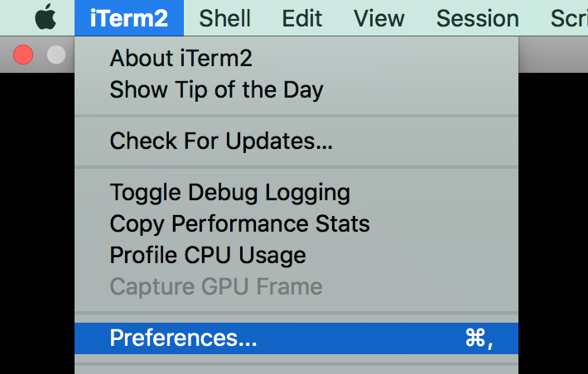Open the partially visible Scripts menu
Image resolution: width=588 pixels, height=374 pixels.
click(569, 18)
